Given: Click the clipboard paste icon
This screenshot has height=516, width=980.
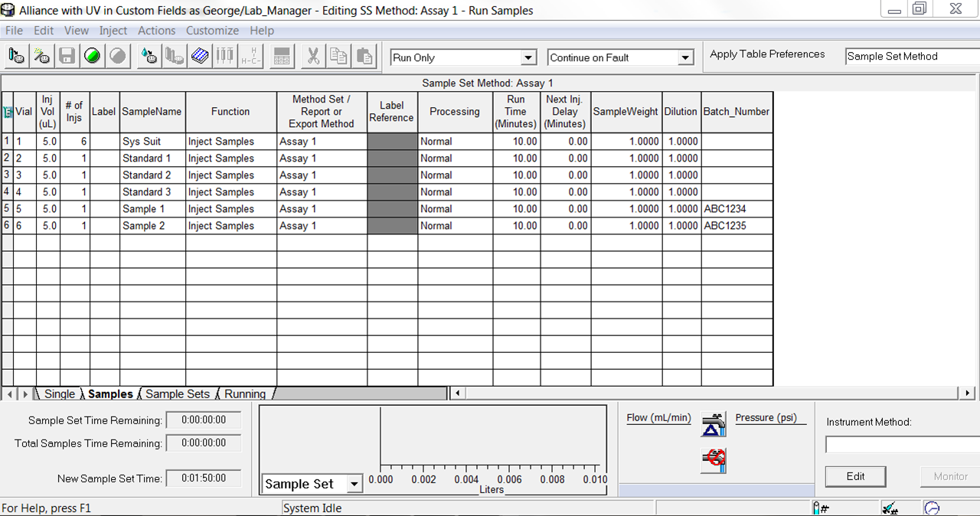Looking at the screenshot, I should [364, 56].
